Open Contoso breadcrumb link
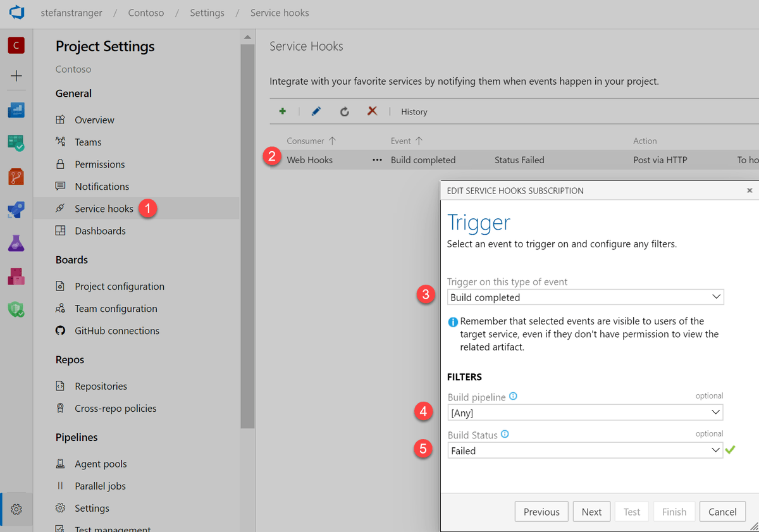 (x=146, y=13)
